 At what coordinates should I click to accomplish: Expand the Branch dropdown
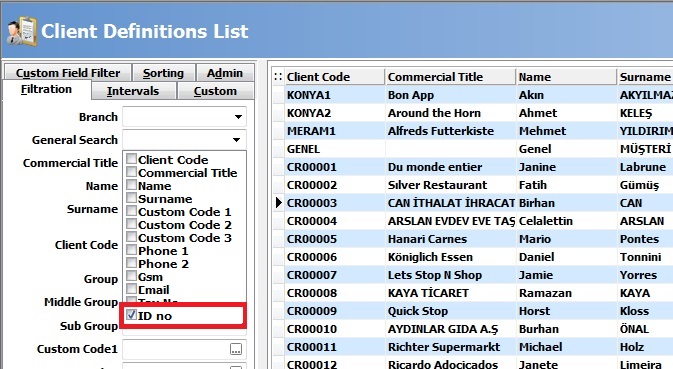pyautogui.click(x=238, y=117)
